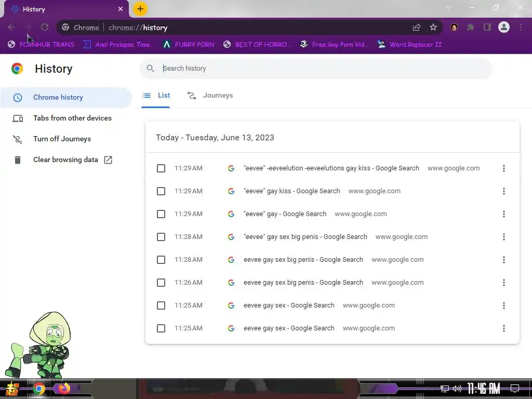The height and width of the screenshot is (399, 532).
Task: Click into the Search history field
Action: point(315,69)
